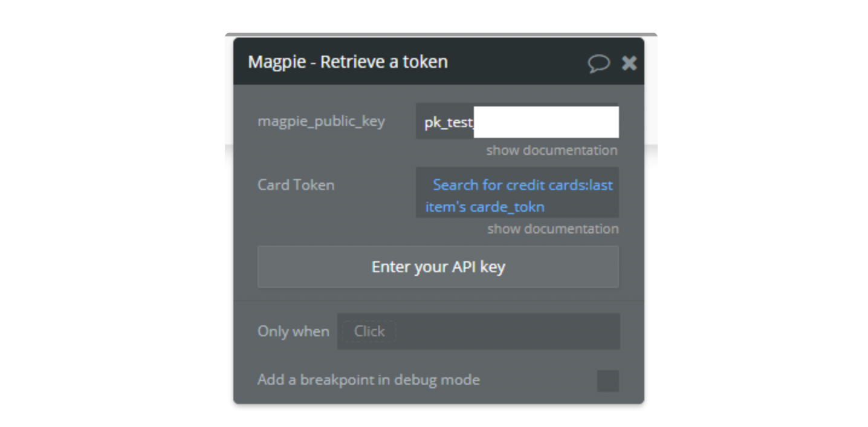Click the Card Token label
Viewport: 868px width, 427px height.
coord(296,185)
